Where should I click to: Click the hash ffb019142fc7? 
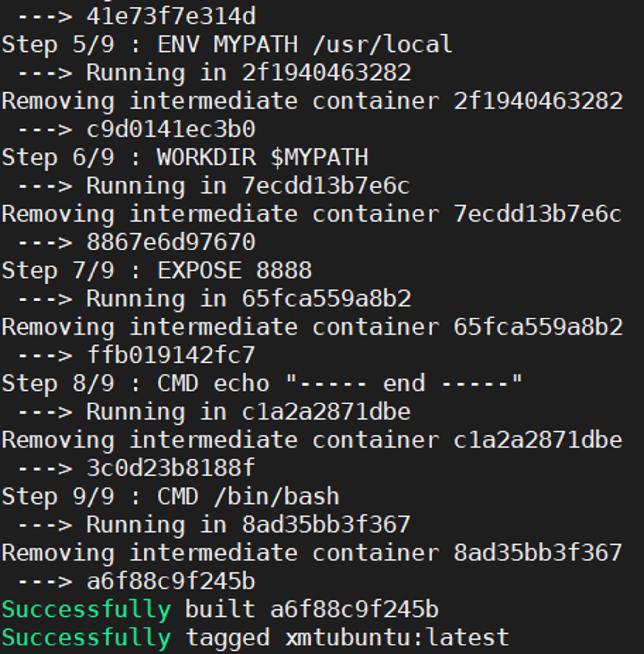(171, 355)
